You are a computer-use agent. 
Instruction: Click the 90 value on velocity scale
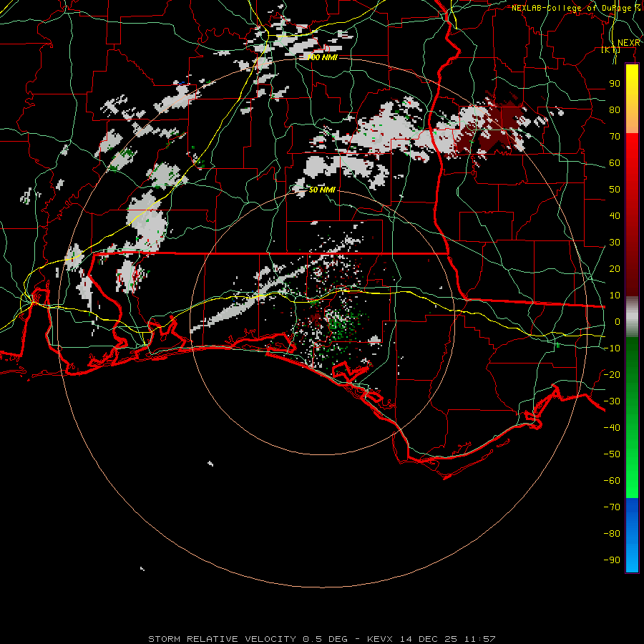(x=615, y=84)
